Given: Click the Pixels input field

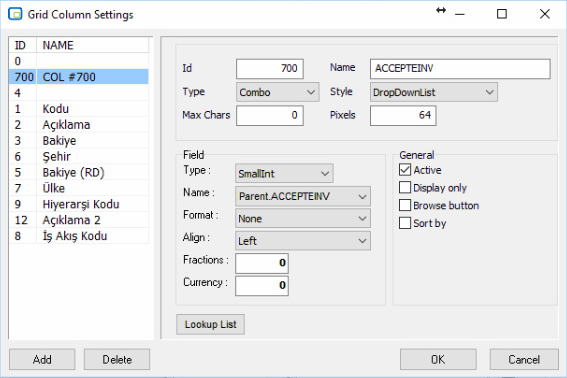Looking at the screenshot, I should [x=403, y=115].
